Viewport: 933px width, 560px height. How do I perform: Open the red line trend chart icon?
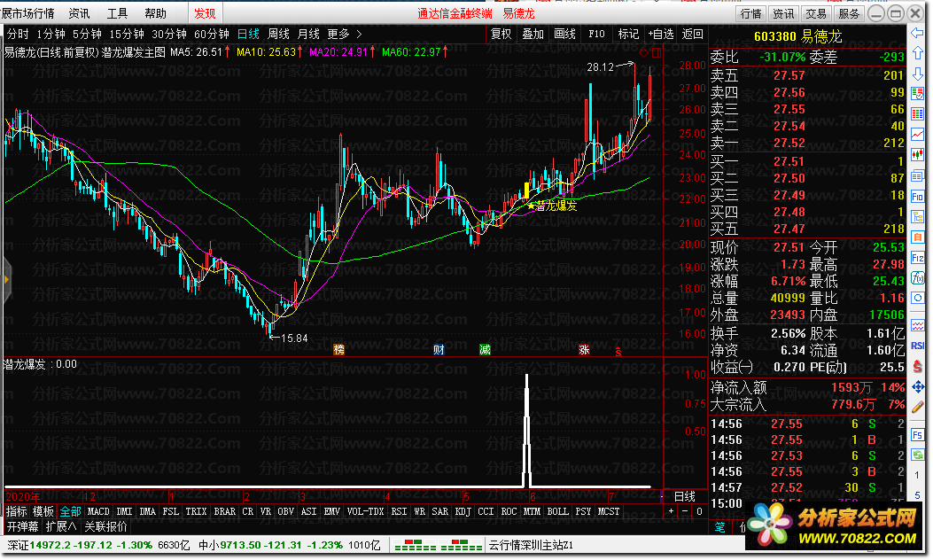[917, 134]
